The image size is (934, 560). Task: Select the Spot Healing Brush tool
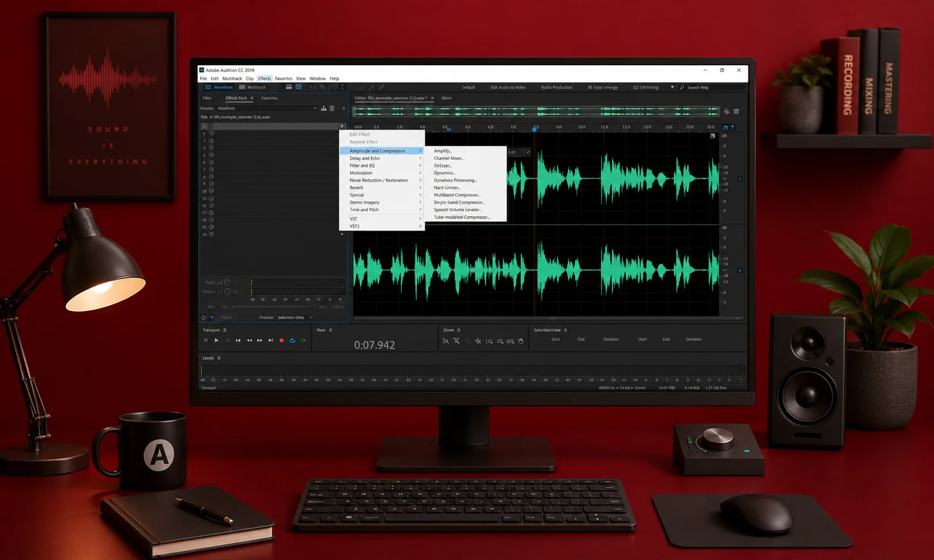tap(381, 87)
